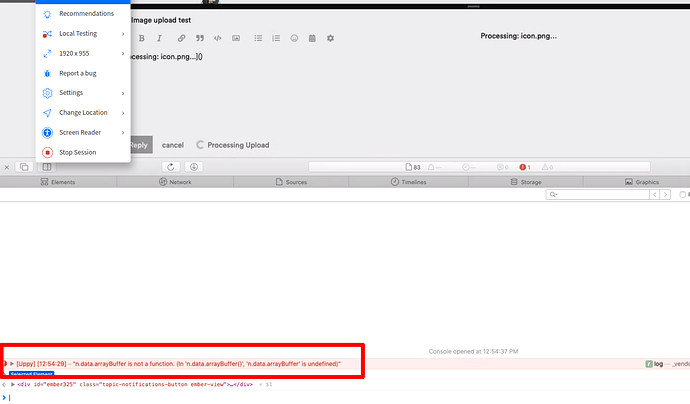
Task: Switch to the Elements tab
Action: tap(58, 182)
